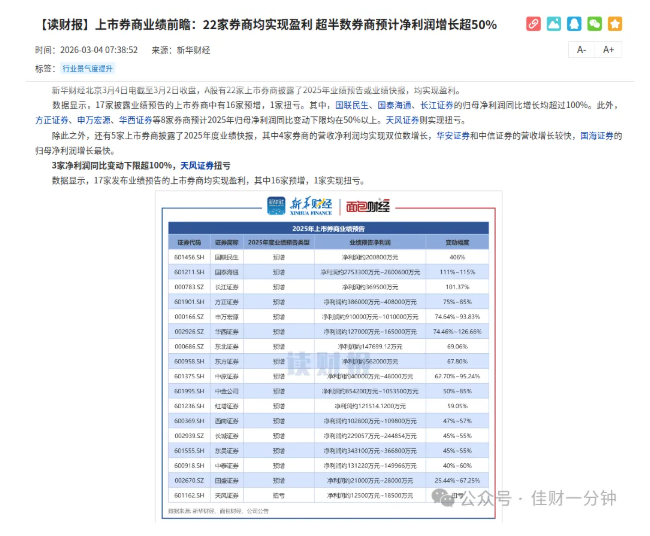Click the article headline starting 【读财报】

coord(267,25)
